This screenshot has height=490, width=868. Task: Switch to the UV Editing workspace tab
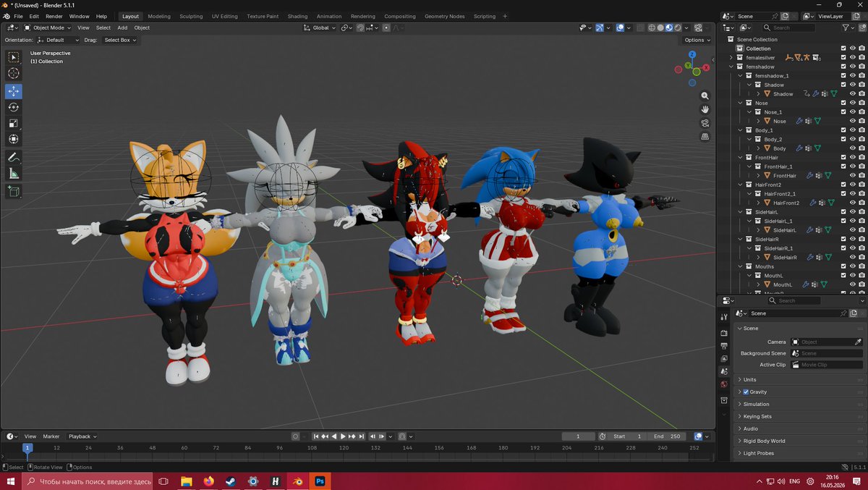point(224,16)
